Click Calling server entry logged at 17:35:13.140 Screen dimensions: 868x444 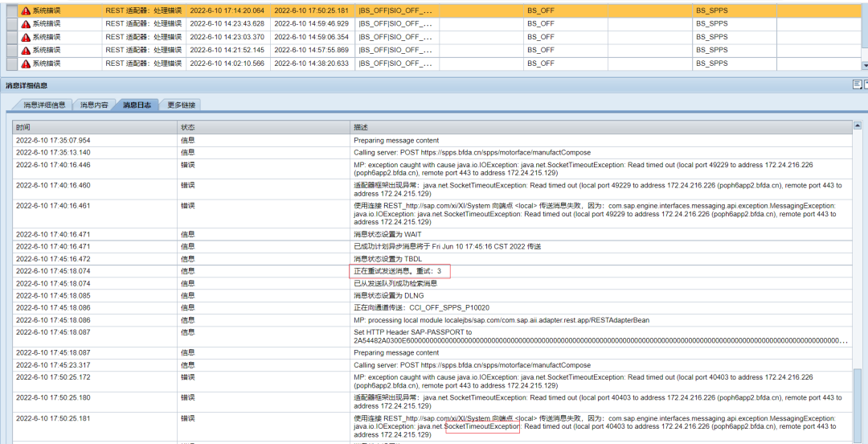point(473,153)
